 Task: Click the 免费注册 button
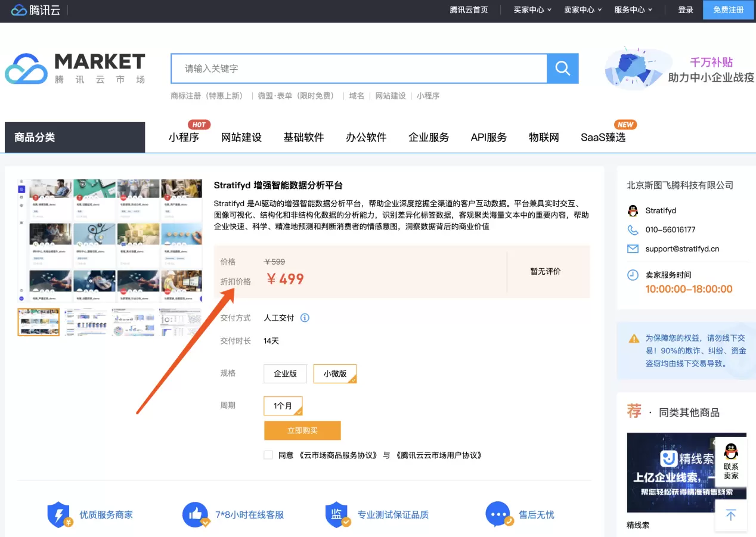[x=728, y=10]
